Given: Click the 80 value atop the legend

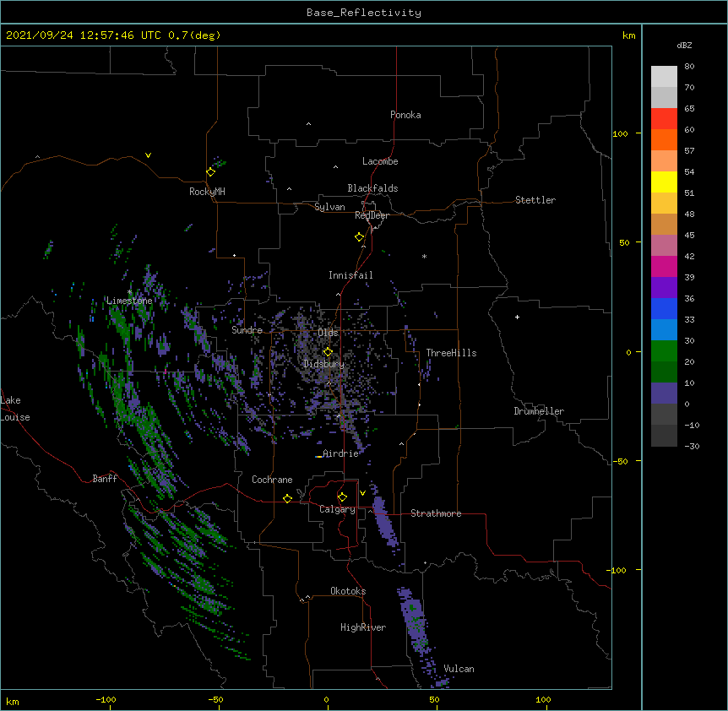Looking at the screenshot, I should pos(689,67).
